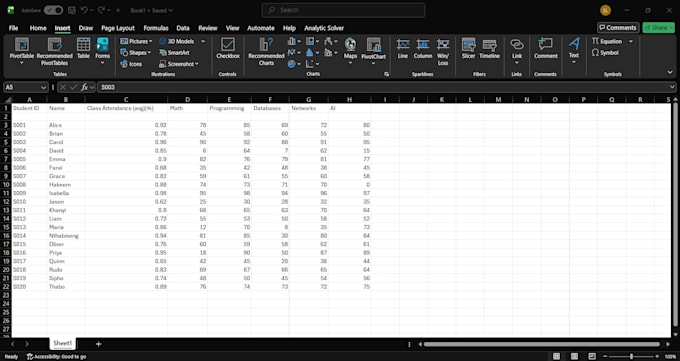The image size is (680, 361).
Task: Switch to the Analytic Solver tab
Action: pyautogui.click(x=324, y=28)
